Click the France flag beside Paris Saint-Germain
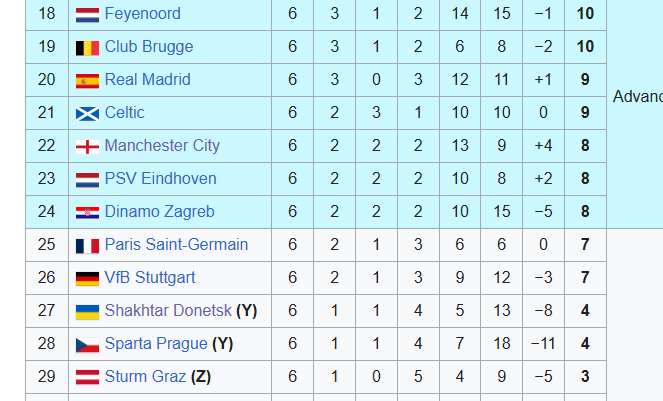The height and width of the screenshot is (401, 663). tap(88, 246)
